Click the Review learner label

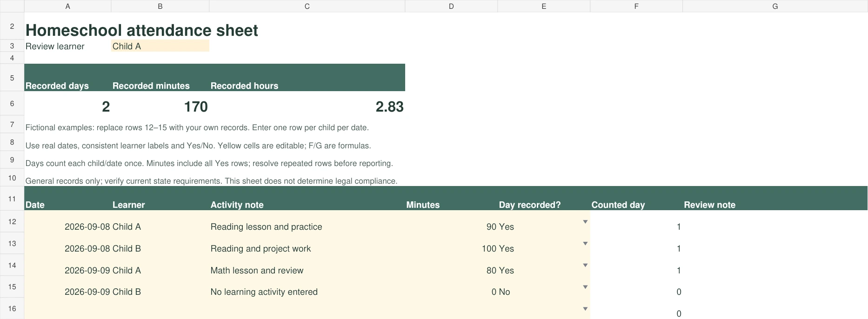pyautogui.click(x=55, y=46)
